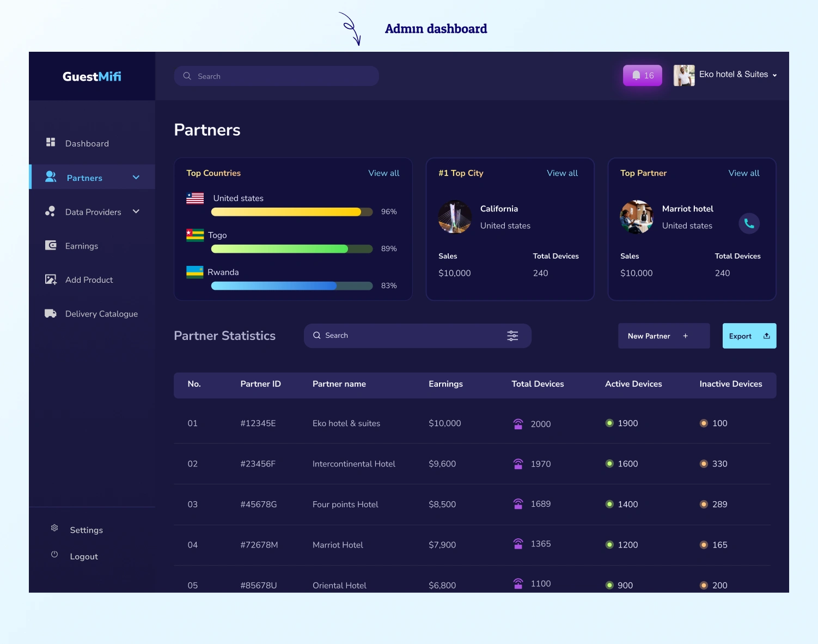Click the Inactive Devices column header
Viewport: 818px width, 644px height.
pyautogui.click(x=731, y=384)
